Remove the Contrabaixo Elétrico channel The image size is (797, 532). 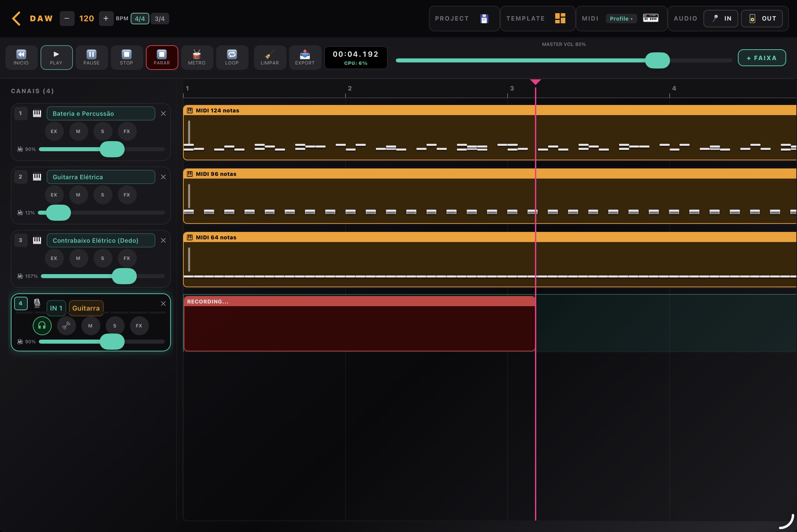163,240
